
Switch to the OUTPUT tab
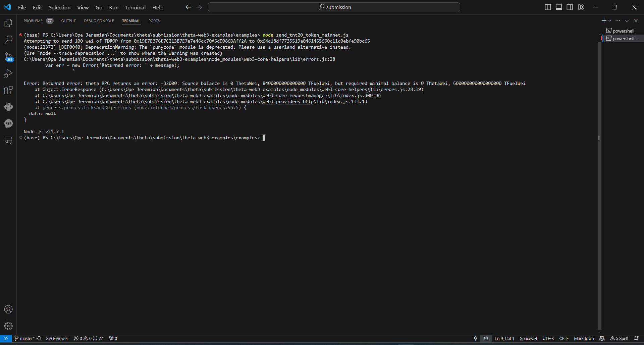click(x=68, y=21)
